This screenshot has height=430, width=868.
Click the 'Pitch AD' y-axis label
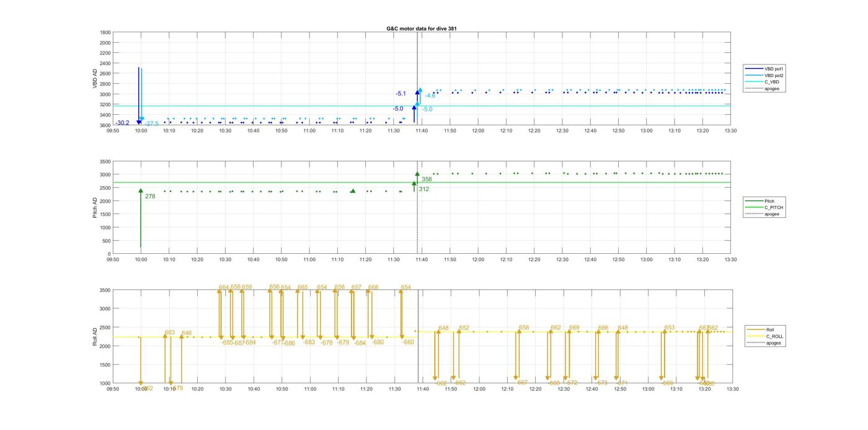pyautogui.click(x=95, y=207)
